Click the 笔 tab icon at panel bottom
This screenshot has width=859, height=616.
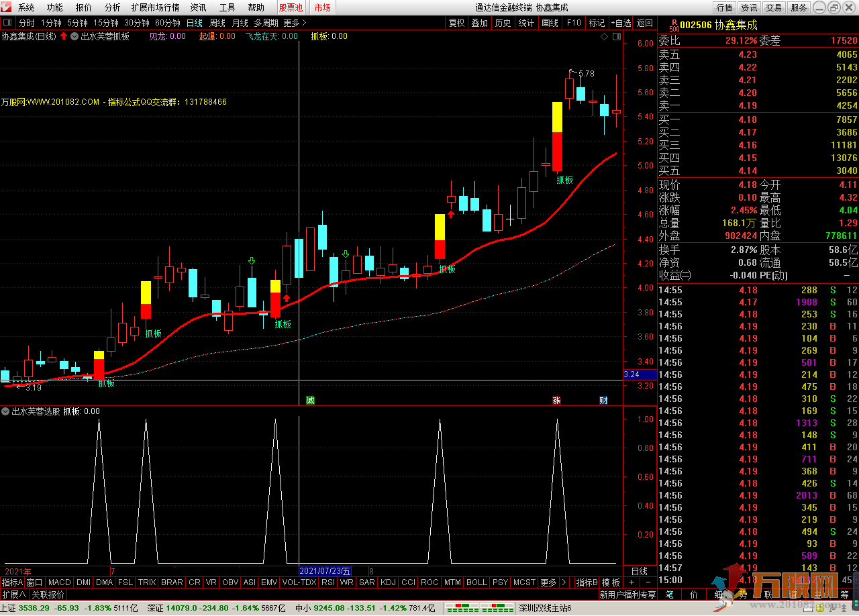[669, 595]
